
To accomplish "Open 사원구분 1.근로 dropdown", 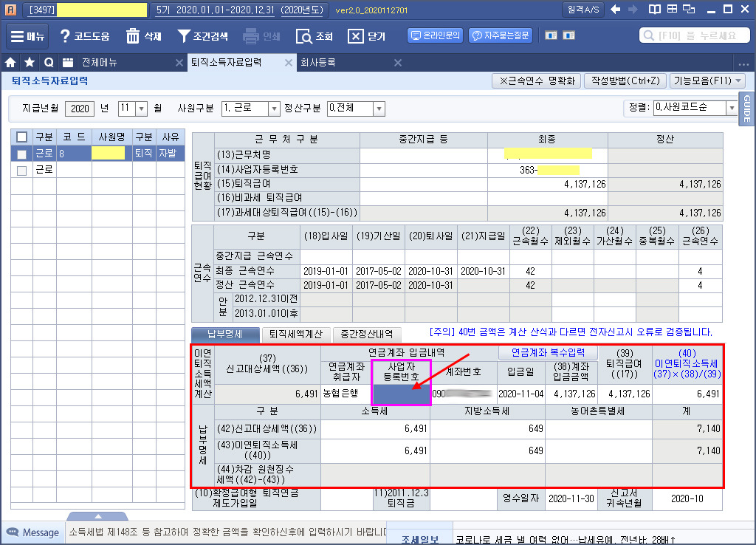I will tap(274, 109).
